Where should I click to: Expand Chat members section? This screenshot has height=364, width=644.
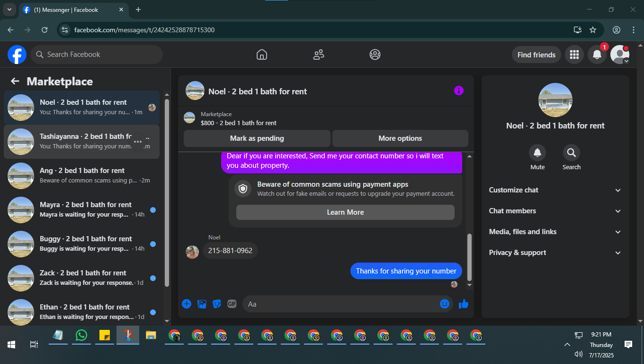click(555, 211)
